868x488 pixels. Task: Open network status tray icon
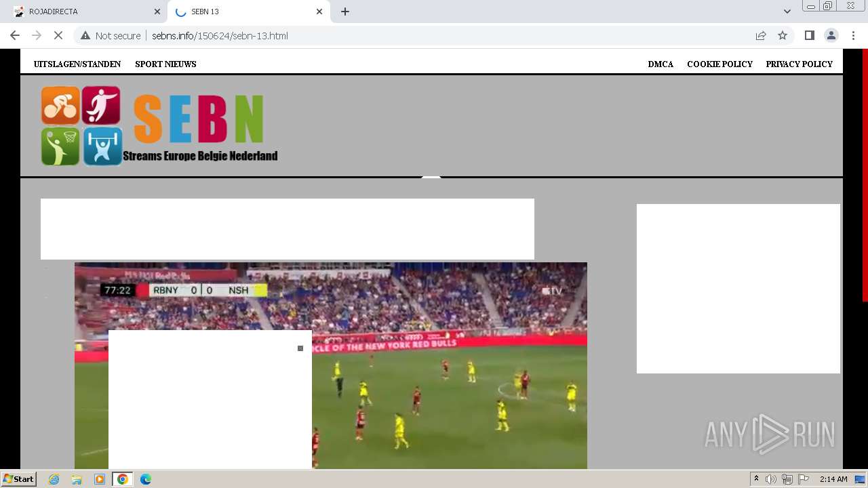point(787,479)
